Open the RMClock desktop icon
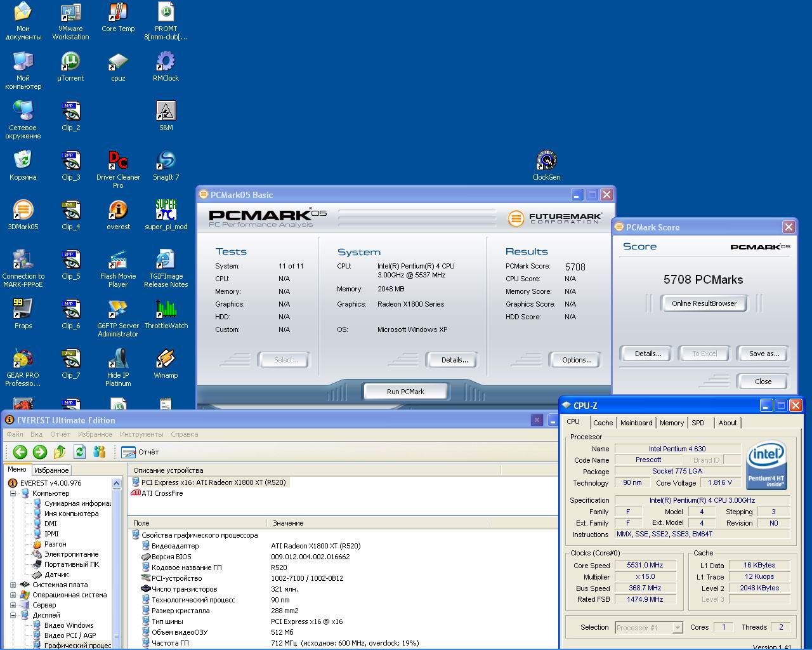The width and height of the screenshot is (812, 650). 166,67
